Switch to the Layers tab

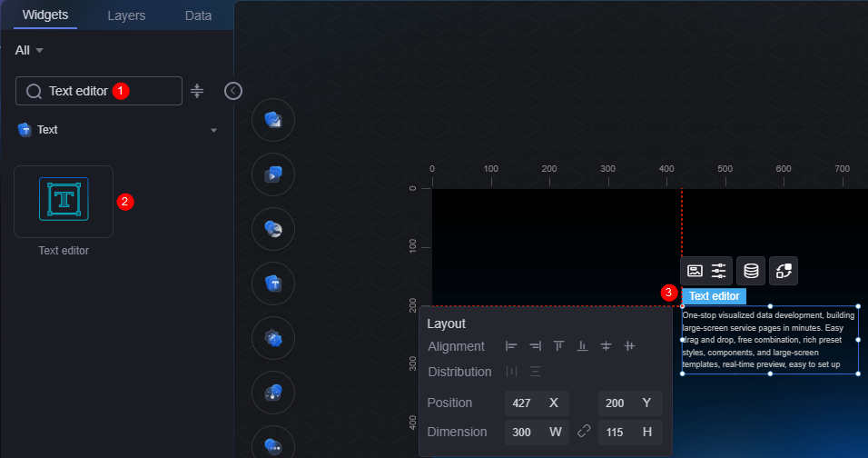(x=126, y=15)
